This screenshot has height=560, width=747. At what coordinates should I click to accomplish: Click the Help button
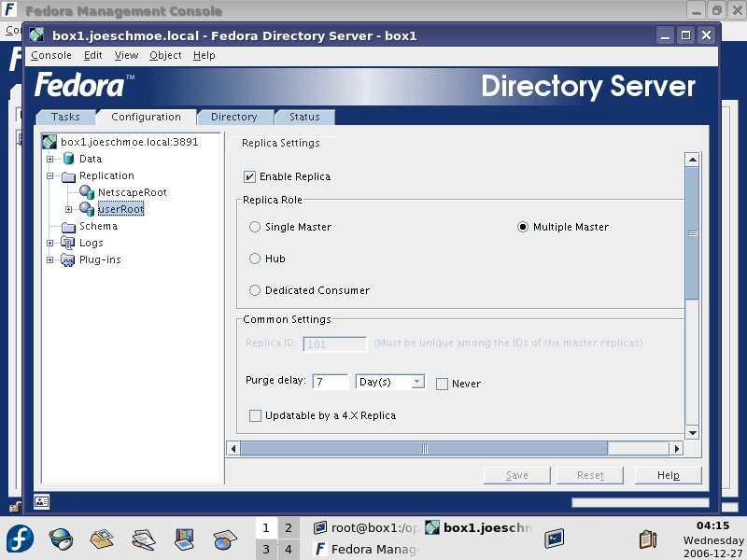(x=668, y=475)
